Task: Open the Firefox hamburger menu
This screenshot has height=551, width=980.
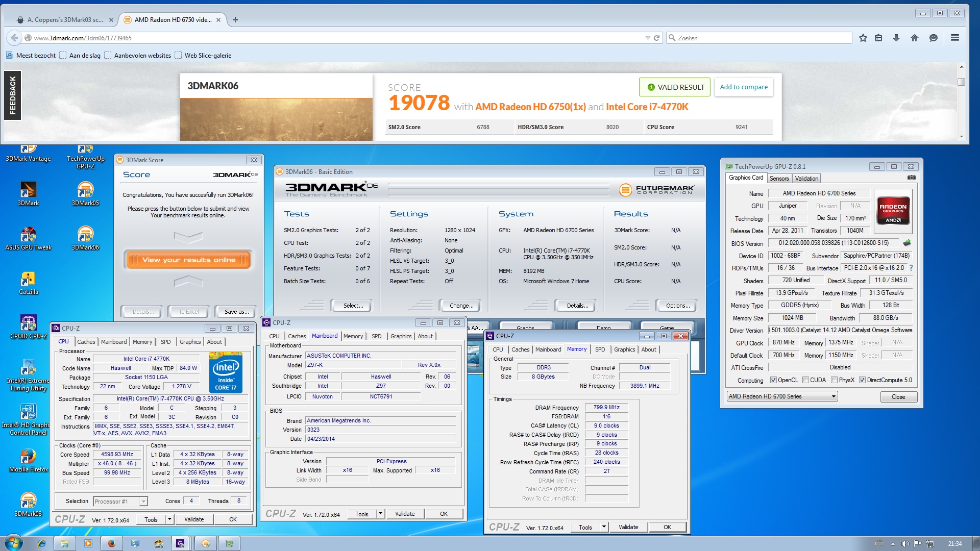Action: (955, 38)
